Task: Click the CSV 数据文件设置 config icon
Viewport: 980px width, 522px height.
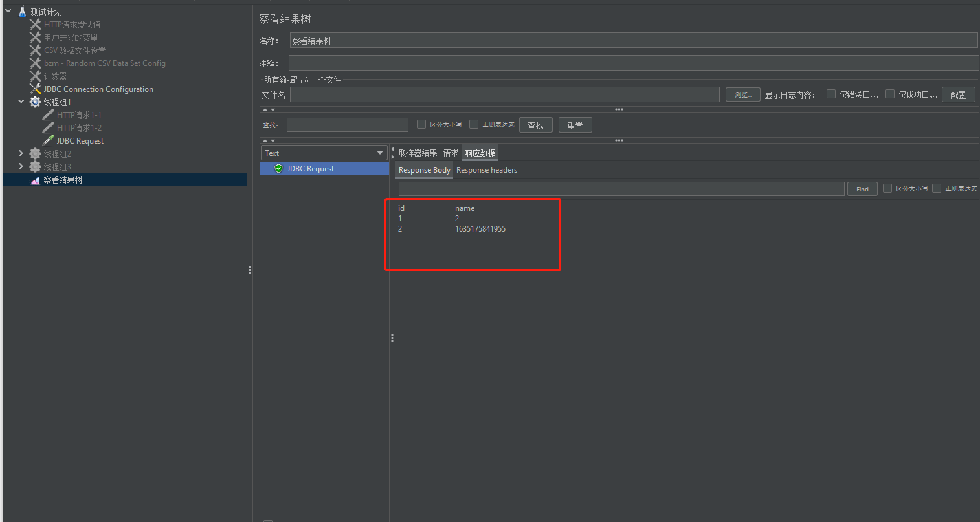Action: 35,50
